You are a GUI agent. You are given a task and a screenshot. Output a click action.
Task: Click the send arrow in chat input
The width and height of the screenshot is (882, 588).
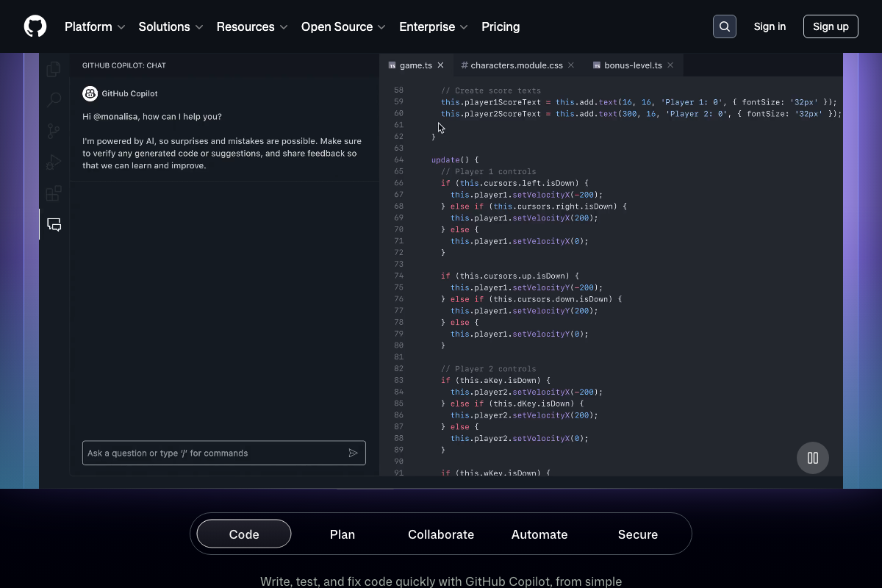[353, 453]
